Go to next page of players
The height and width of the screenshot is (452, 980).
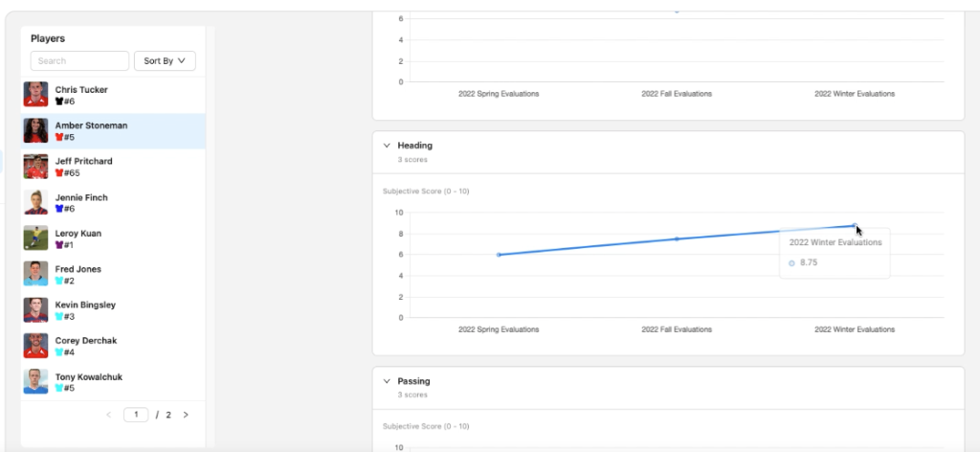186,415
